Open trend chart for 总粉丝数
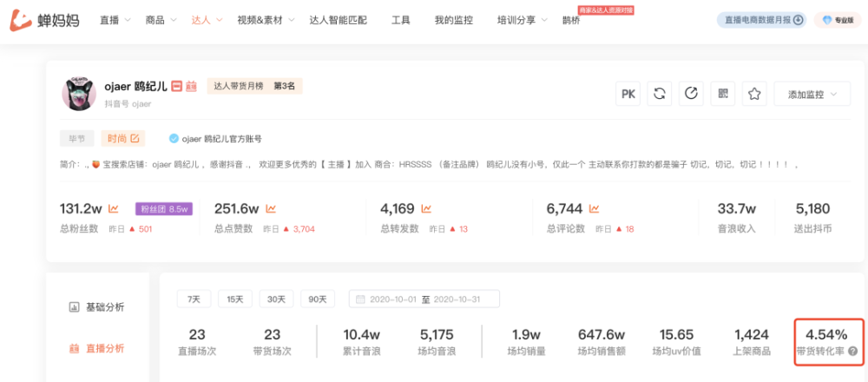Viewport: 868px width, 382px height. coord(114,209)
